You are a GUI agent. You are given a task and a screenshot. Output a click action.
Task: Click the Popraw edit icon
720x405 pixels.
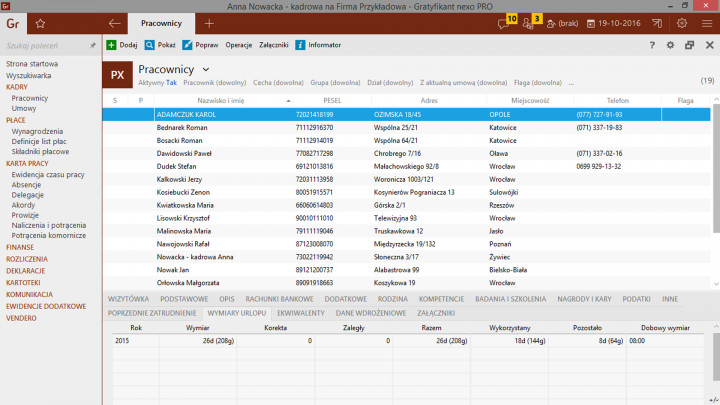coord(188,45)
